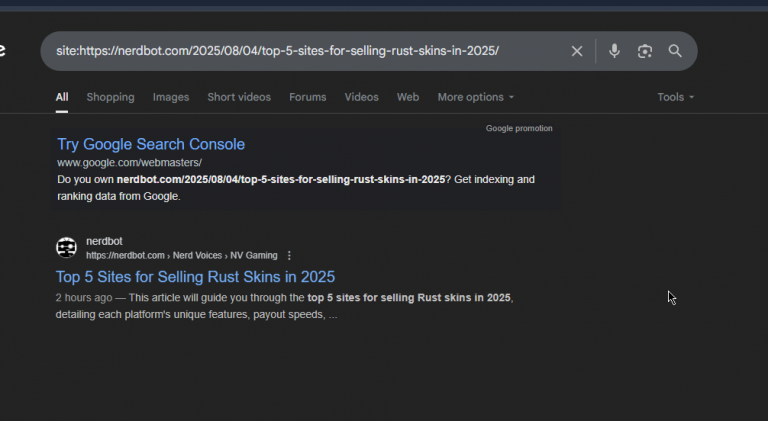Screen dimensions: 768x421
Task: Switch to the Short videos tab
Action: click(x=239, y=97)
